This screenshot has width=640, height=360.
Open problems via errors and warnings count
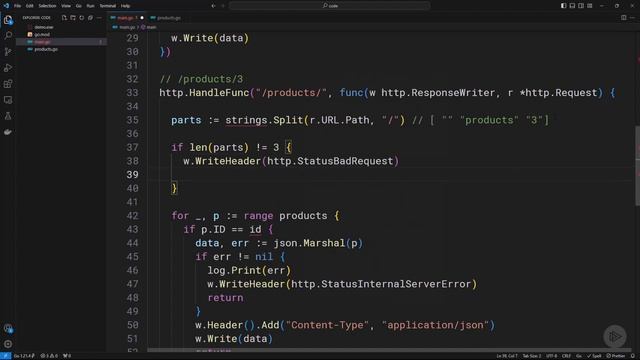click(49, 356)
